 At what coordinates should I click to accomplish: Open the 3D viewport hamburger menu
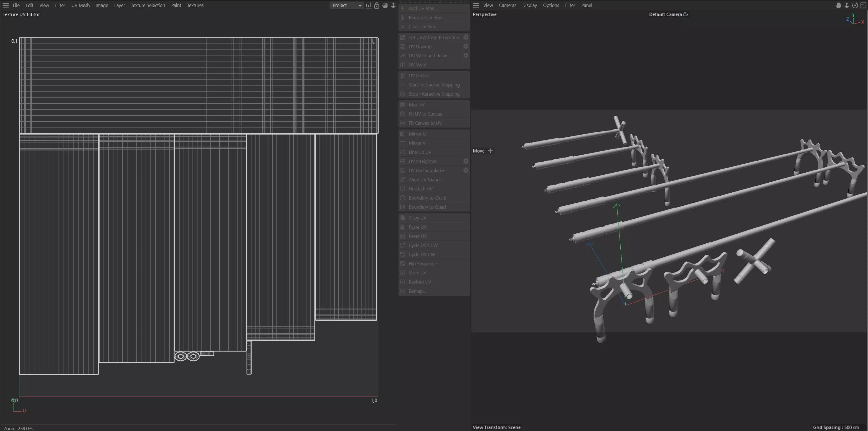pyautogui.click(x=476, y=5)
